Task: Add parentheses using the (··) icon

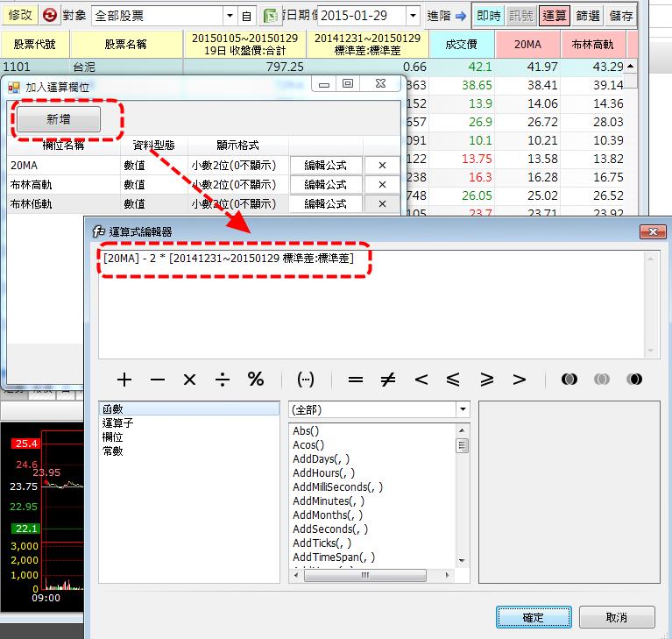Action: (x=306, y=380)
